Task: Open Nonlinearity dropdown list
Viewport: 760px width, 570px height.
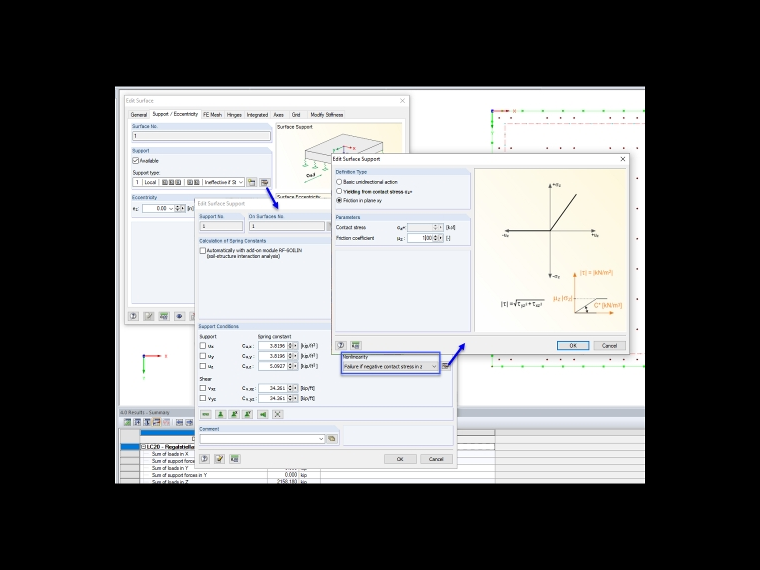Action: pyautogui.click(x=390, y=366)
